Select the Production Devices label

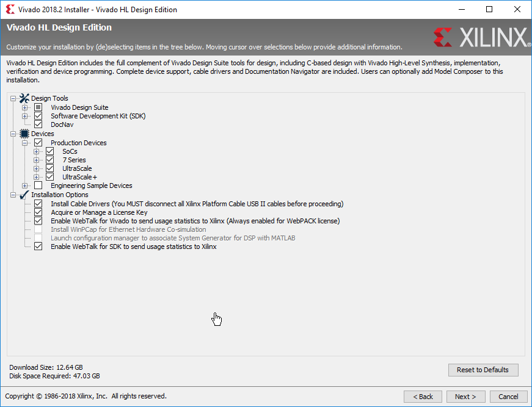click(x=78, y=143)
